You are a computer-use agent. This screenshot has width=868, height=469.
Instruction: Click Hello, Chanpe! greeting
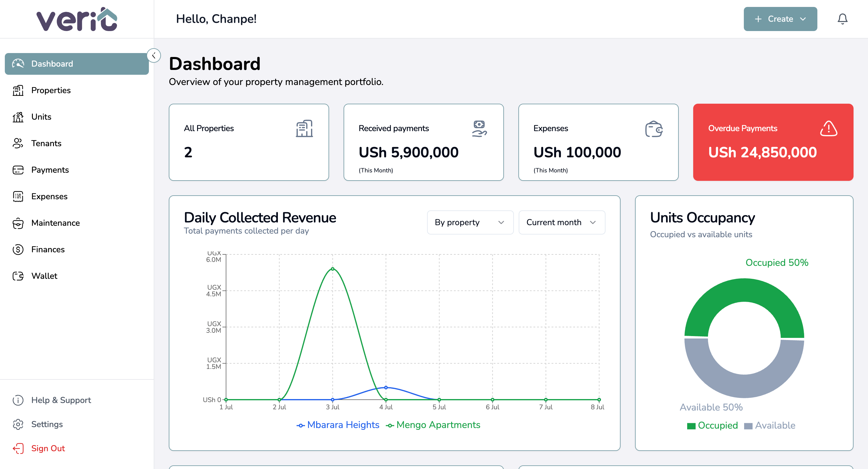[216, 19]
